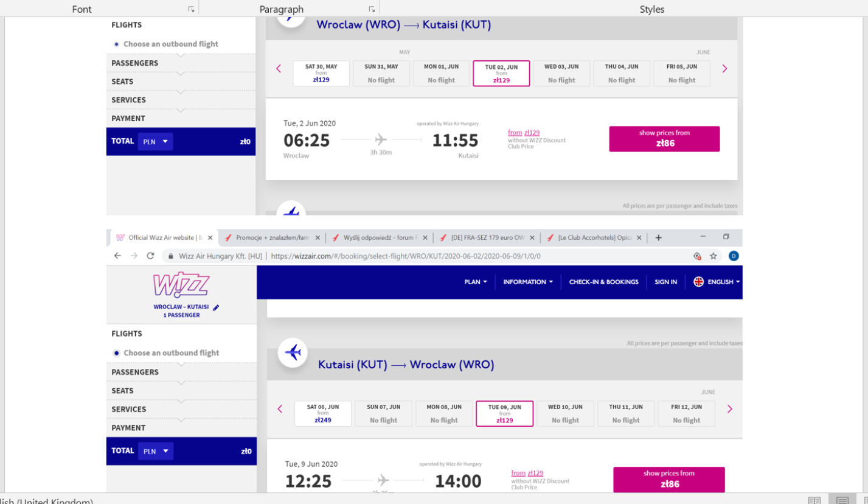
Task: Click the SUN 07, JUN no-flight date card
Action: tap(383, 413)
